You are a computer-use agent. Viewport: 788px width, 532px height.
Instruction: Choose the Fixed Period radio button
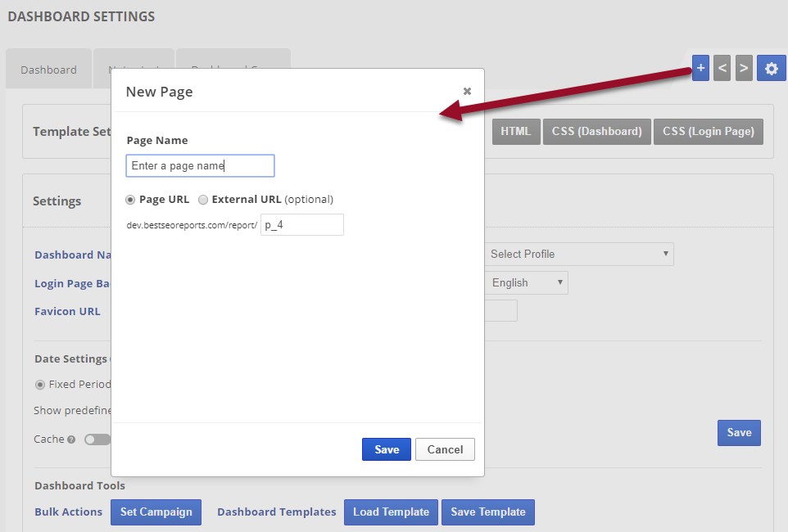tap(40, 384)
